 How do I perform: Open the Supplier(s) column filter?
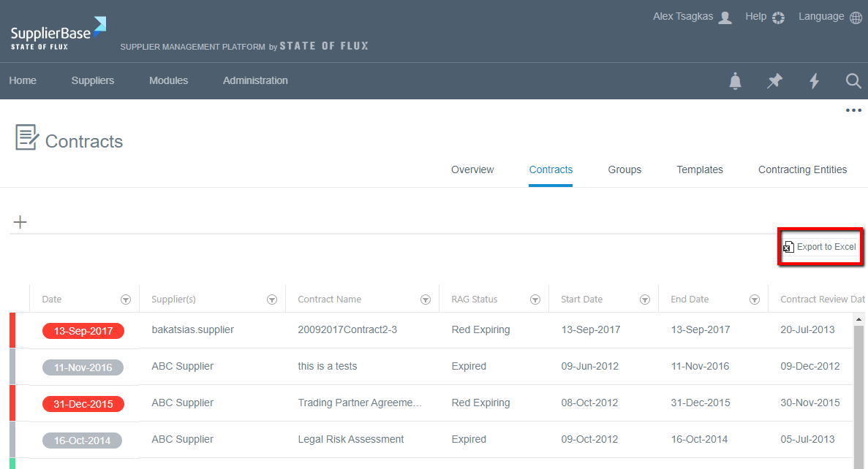[272, 300]
